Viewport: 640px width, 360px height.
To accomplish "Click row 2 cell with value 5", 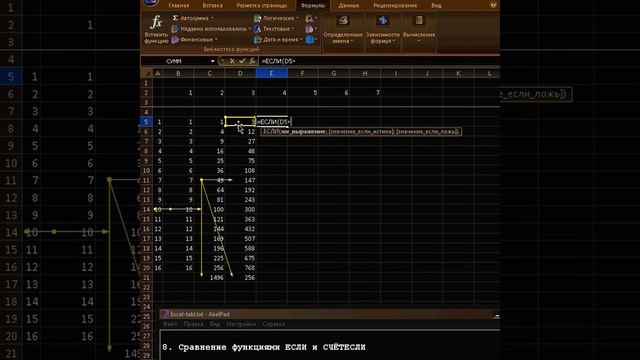I will (x=303, y=93).
